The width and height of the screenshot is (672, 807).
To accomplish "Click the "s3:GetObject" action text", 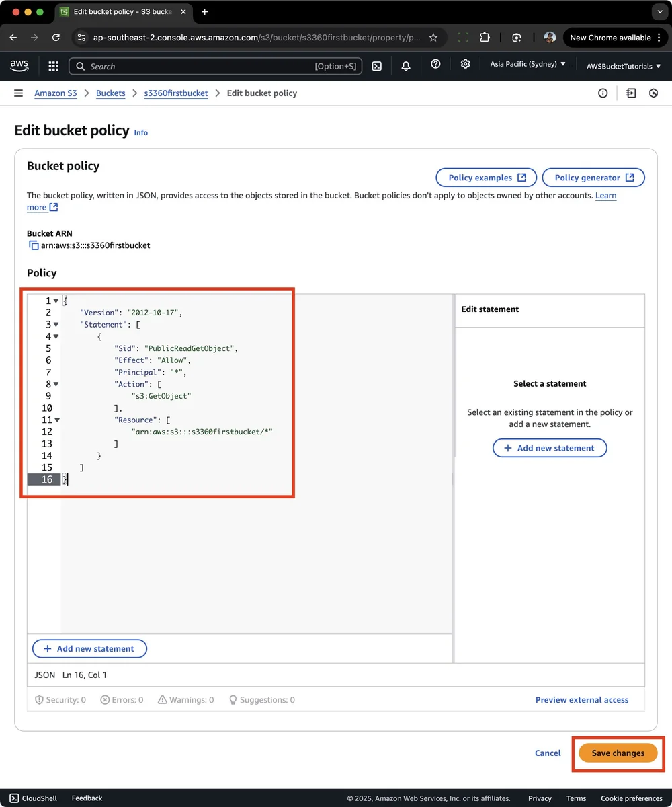I will tap(161, 396).
